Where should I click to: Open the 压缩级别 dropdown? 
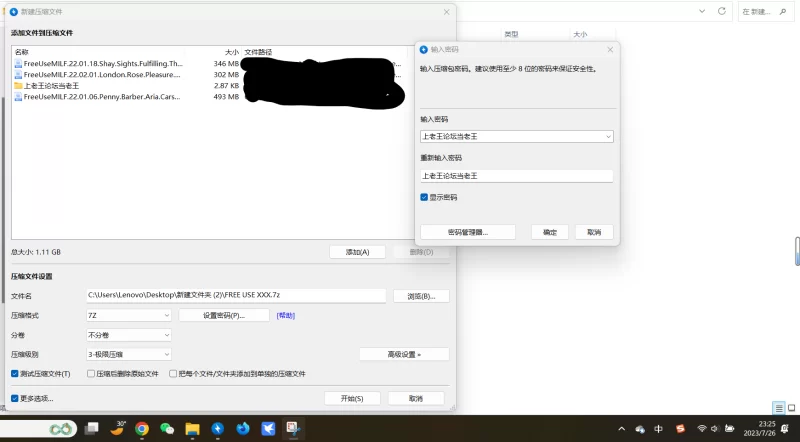(x=129, y=354)
